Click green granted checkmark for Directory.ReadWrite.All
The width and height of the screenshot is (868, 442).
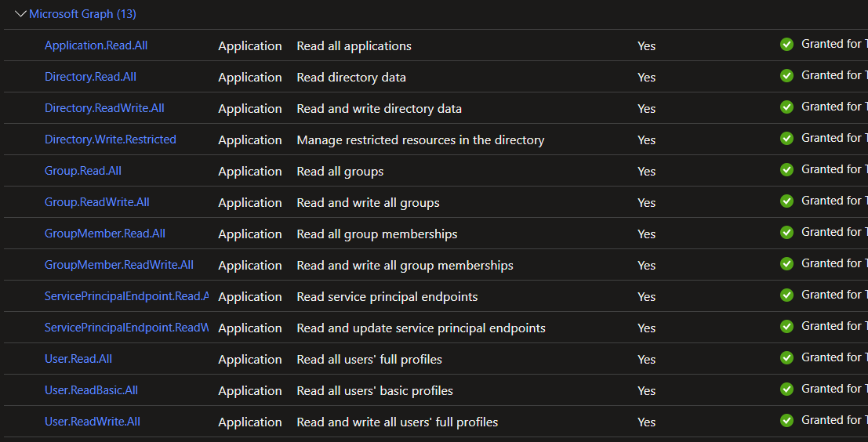786,107
